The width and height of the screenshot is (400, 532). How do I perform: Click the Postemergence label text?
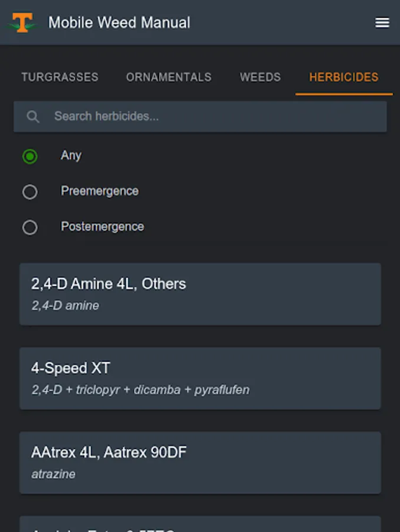102,226
